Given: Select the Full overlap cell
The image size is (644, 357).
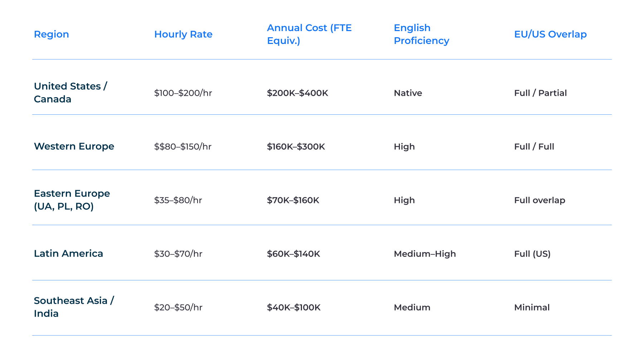Looking at the screenshot, I should coord(540,200).
